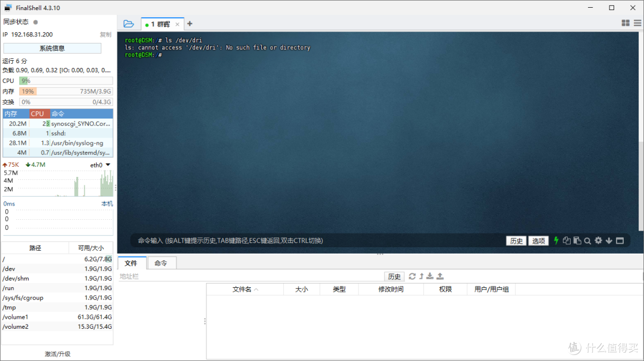Switch to the 命令 tab

coord(161,263)
